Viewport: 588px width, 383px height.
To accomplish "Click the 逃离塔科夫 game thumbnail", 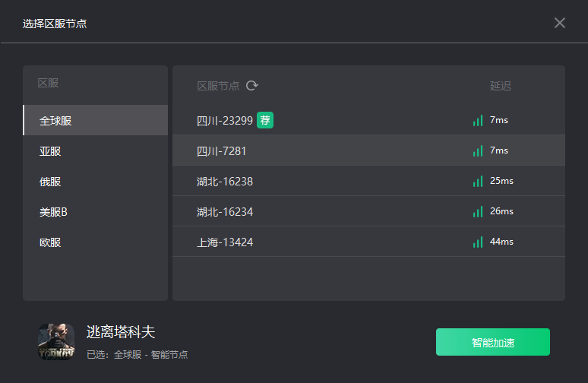I will (56, 342).
